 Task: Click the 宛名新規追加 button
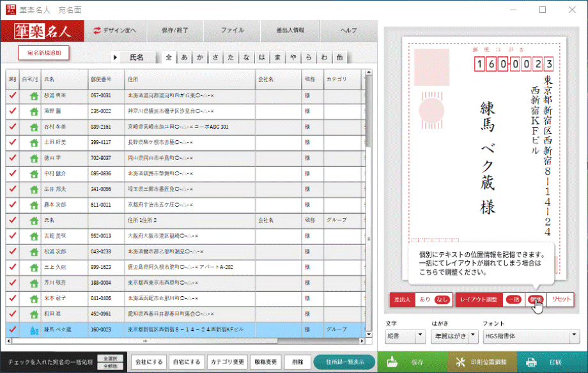44,53
